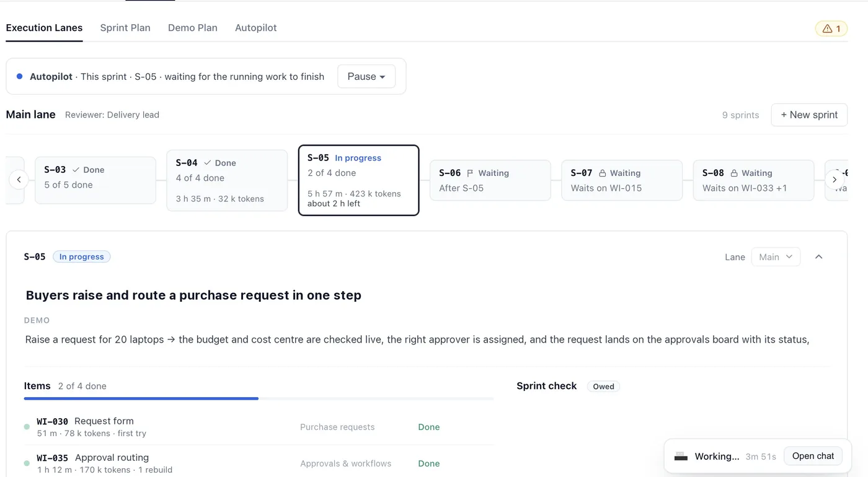
Task: Click the green status dot for WI-035
Action: click(x=27, y=463)
